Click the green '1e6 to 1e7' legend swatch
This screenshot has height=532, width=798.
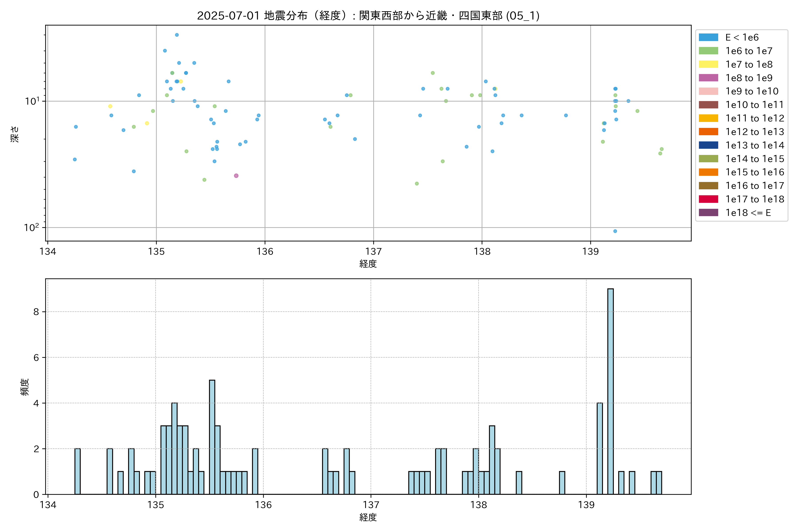click(x=708, y=51)
